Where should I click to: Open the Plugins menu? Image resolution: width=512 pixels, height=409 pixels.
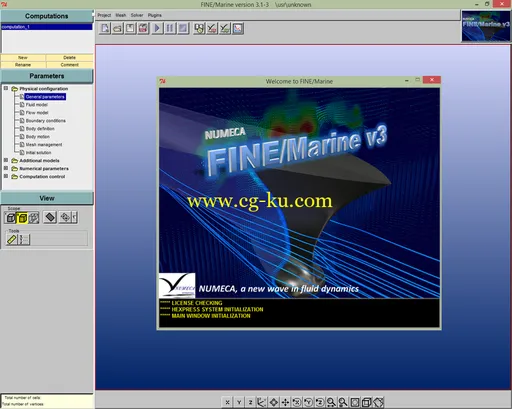[155, 15]
